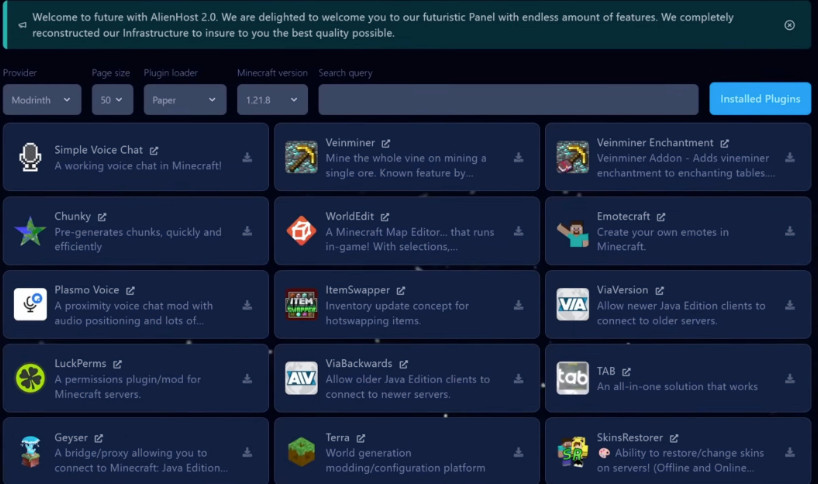Click the Plasmo Voice plugin logo
This screenshot has height=484, width=818.
point(30,304)
